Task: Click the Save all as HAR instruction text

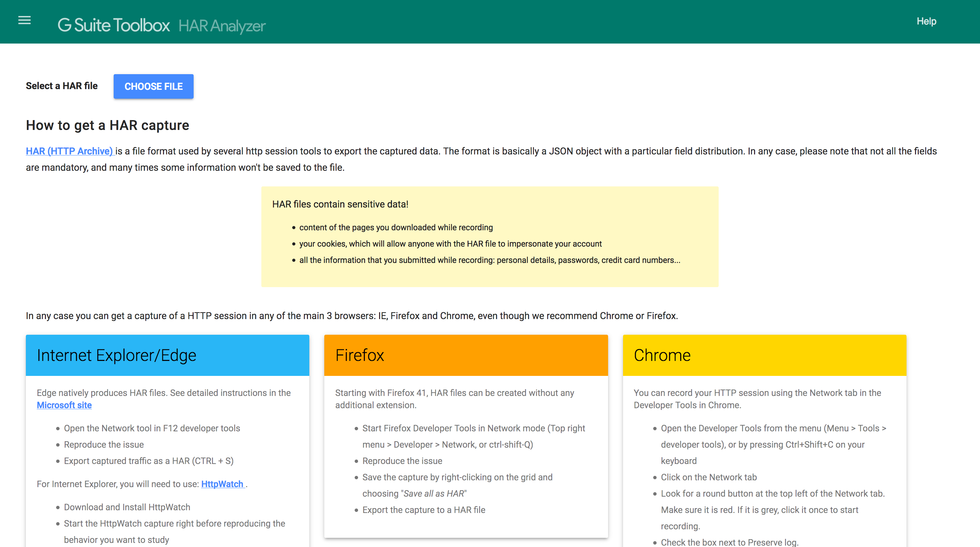Action: (434, 493)
